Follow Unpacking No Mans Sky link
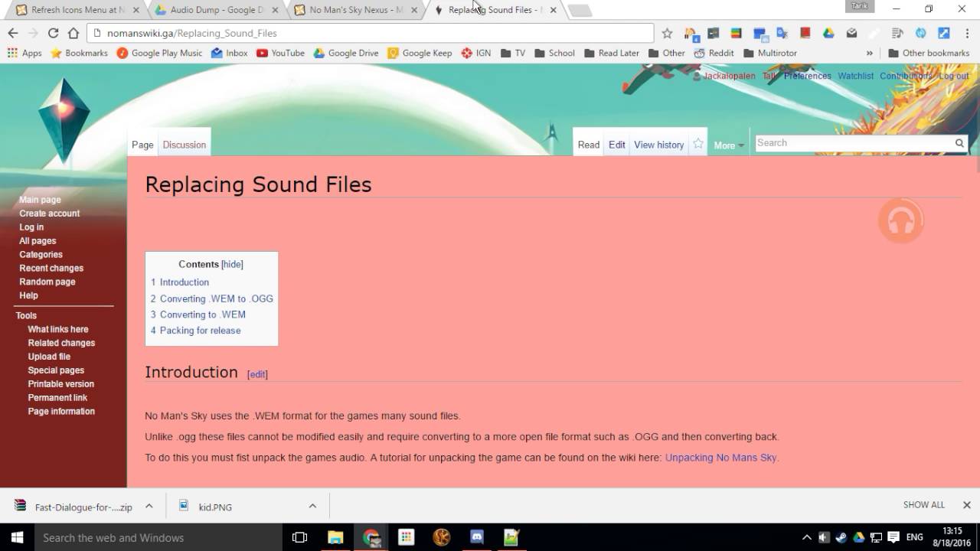The height and width of the screenshot is (551, 980). [721, 458]
